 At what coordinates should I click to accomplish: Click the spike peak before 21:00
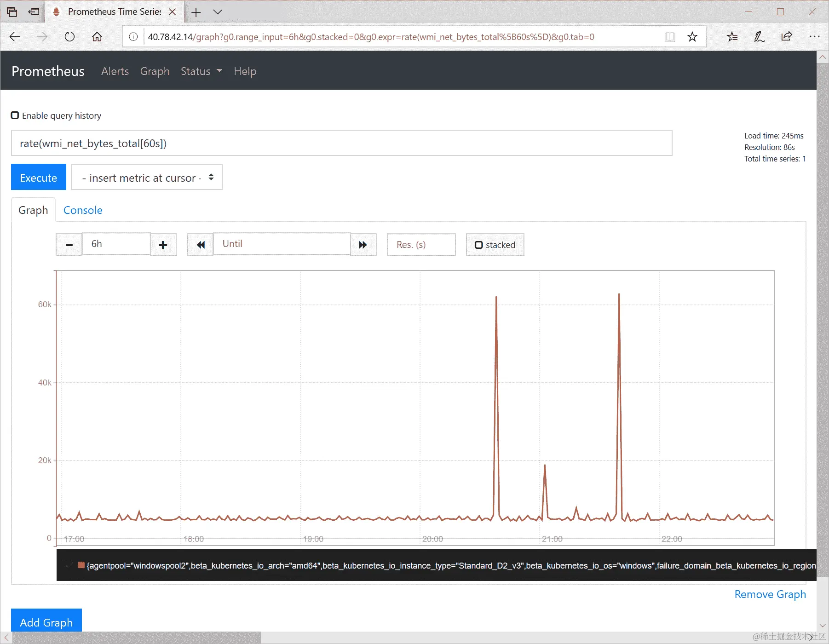pos(496,298)
